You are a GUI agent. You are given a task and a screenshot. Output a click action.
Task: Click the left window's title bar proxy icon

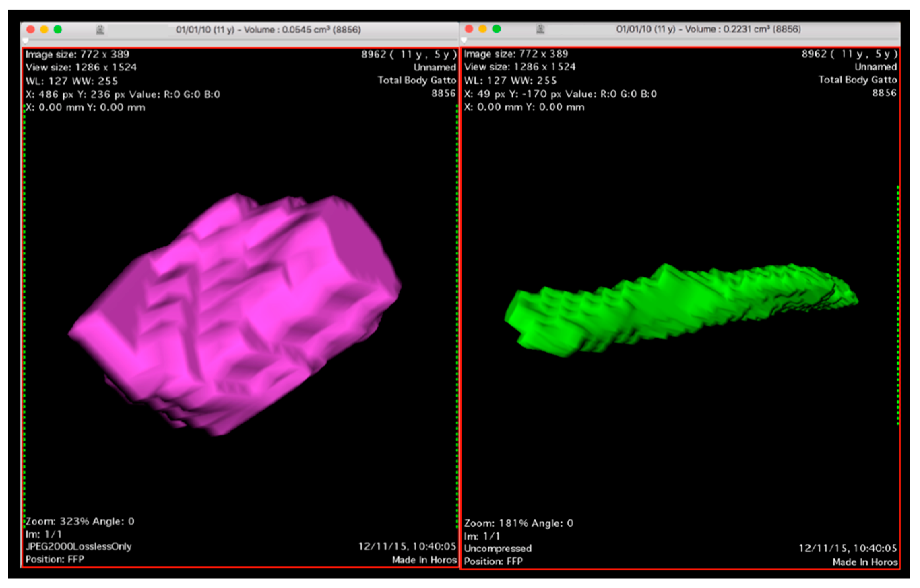pos(100,29)
